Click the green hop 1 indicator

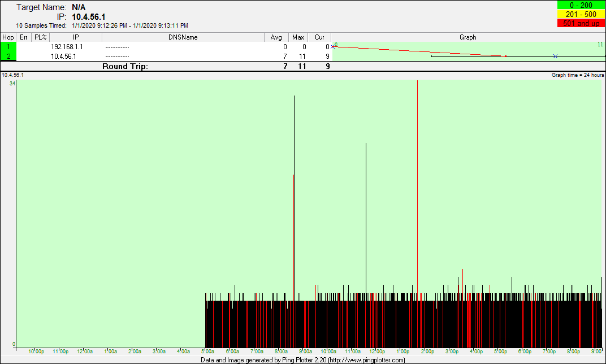coord(8,47)
